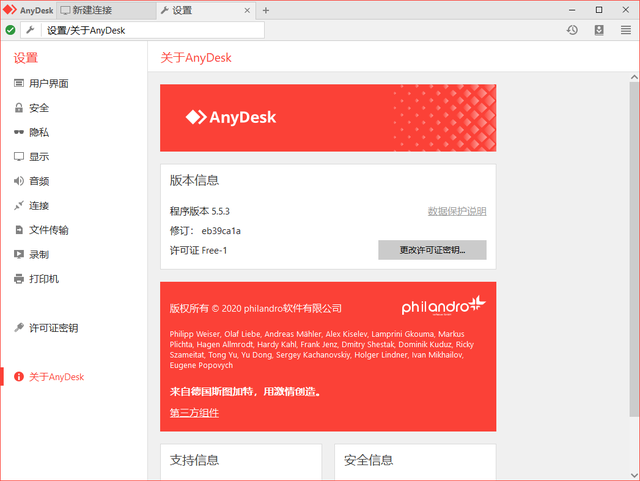Click the padlock icon for 安全
Image resolution: width=640 pixels, height=481 pixels.
pos(19,108)
